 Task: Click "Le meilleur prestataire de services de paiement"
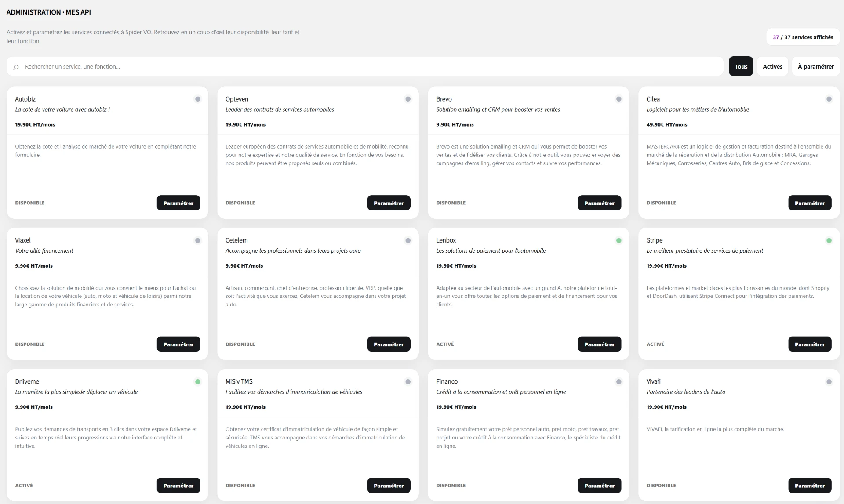coord(705,251)
